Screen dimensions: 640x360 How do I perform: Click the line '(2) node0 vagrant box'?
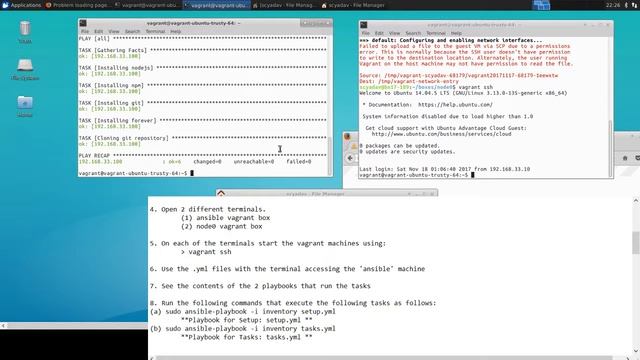click(221, 227)
